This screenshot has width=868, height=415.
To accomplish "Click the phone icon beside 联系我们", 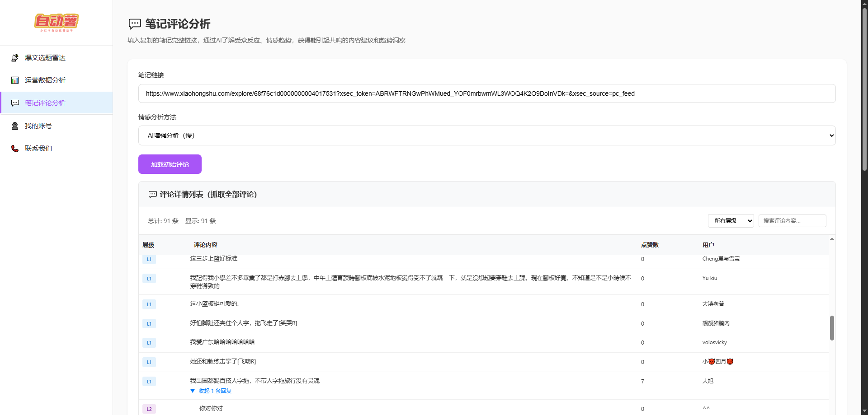I will pyautogui.click(x=14, y=148).
